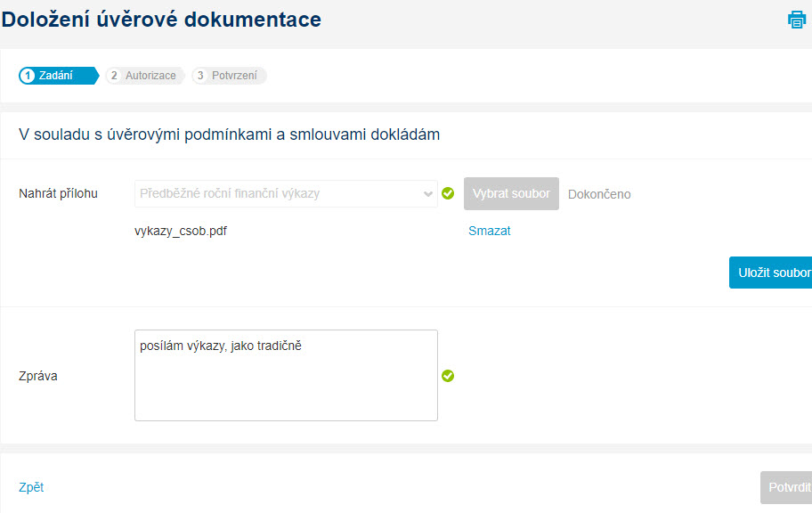This screenshot has width=812, height=513.
Task: Click the Smazat link
Action: tap(490, 231)
